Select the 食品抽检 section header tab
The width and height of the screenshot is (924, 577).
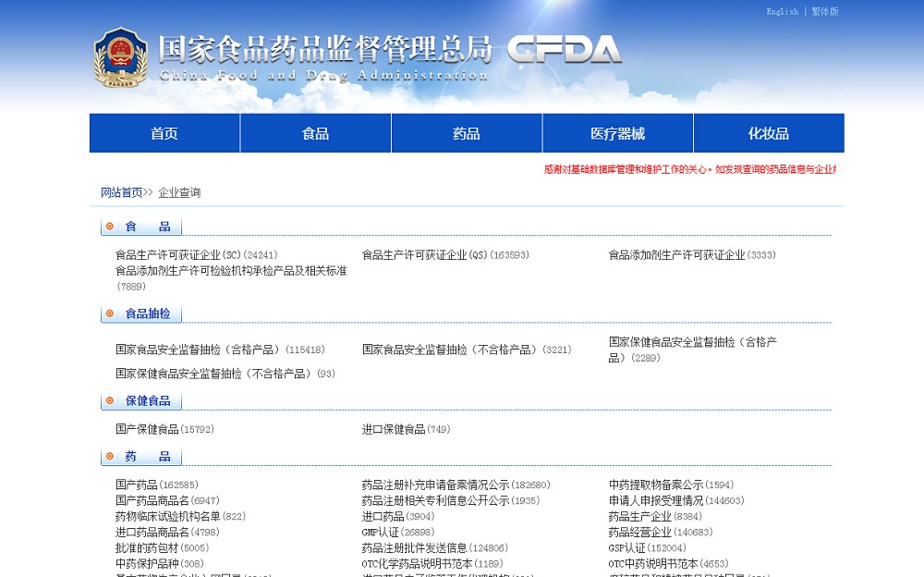pos(141,313)
